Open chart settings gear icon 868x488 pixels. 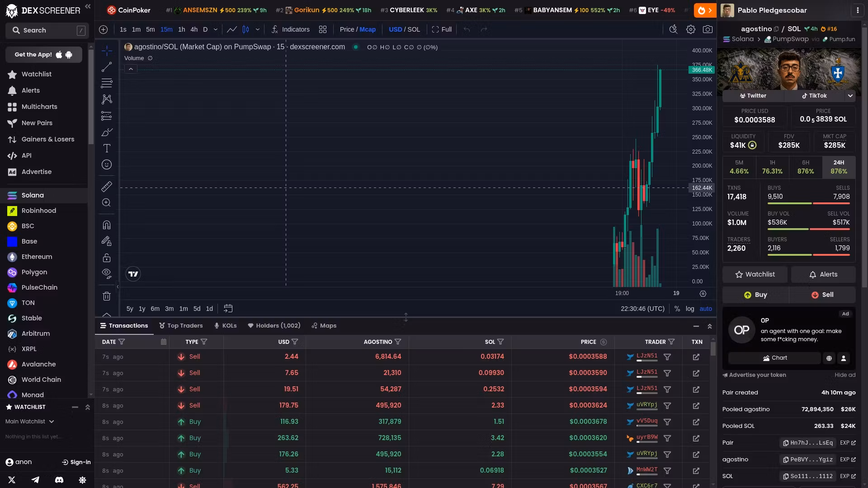[690, 29]
